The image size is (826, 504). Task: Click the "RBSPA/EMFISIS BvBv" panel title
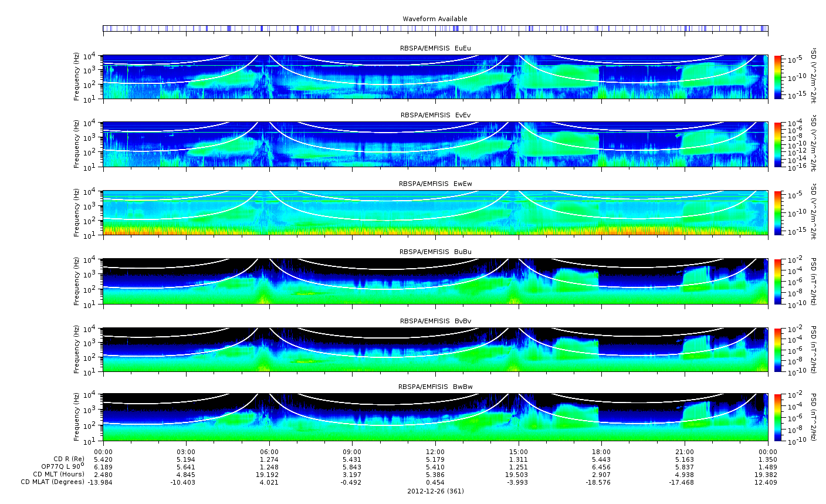pyautogui.click(x=435, y=321)
